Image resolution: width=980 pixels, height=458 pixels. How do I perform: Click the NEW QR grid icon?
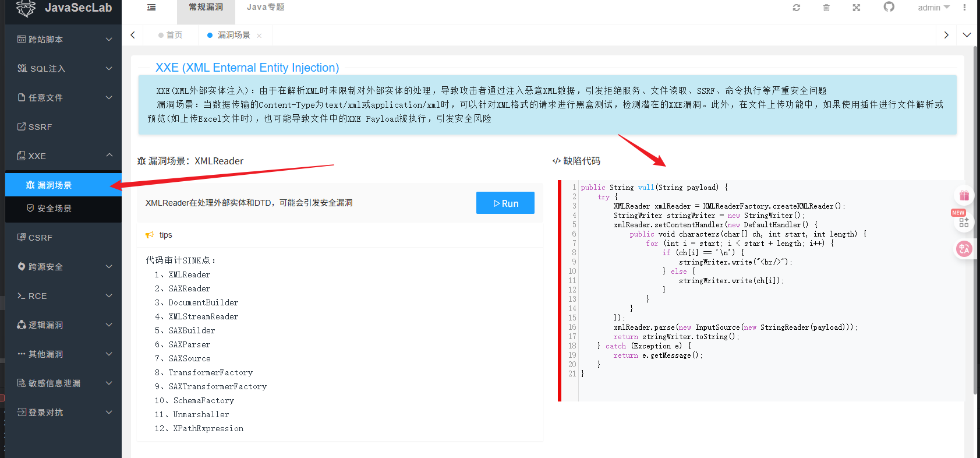[964, 222]
